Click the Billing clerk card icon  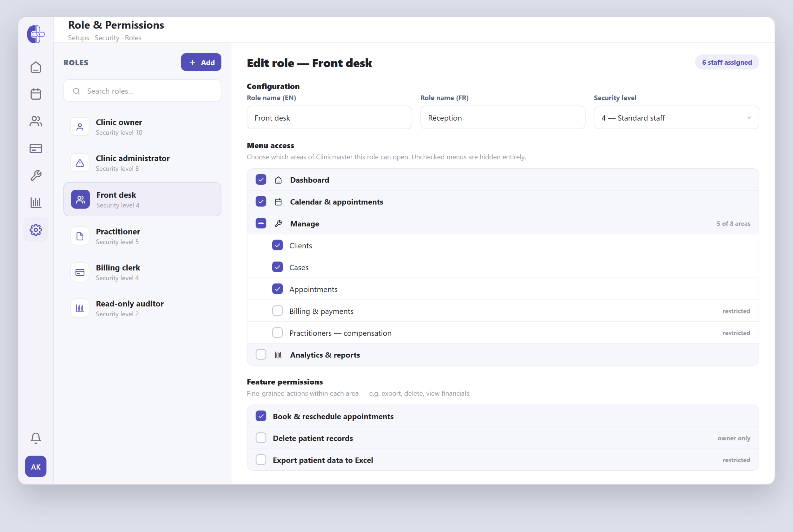point(80,272)
